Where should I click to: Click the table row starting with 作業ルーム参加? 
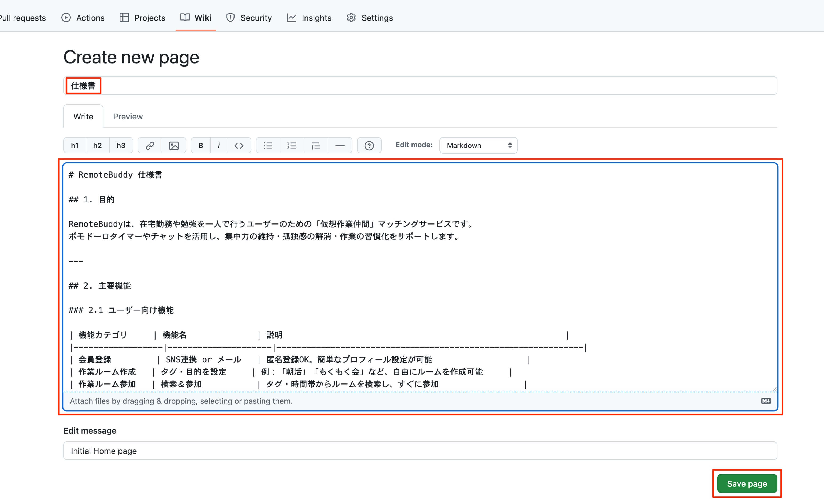[x=298, y=384]
